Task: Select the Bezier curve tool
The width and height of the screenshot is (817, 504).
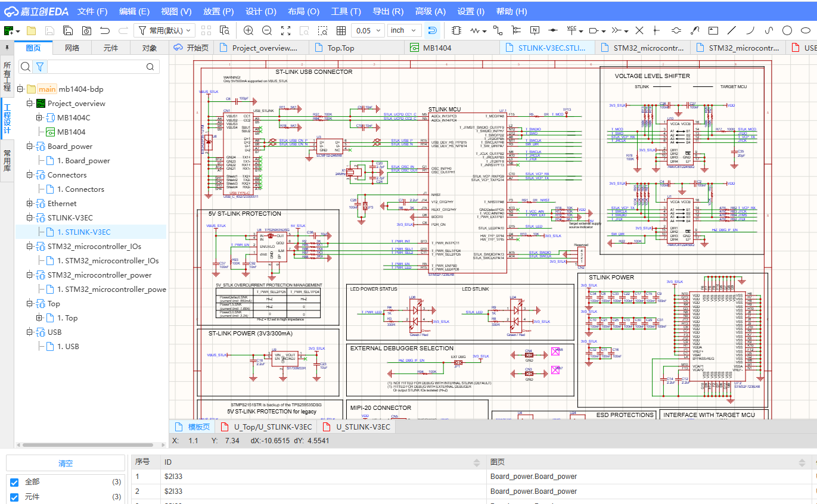Action: (x=769, y=30)
